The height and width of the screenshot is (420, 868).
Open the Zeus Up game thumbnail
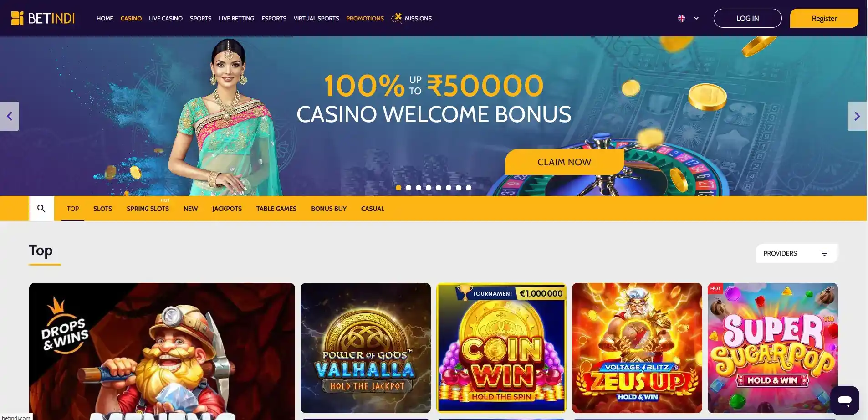[637, 348]
